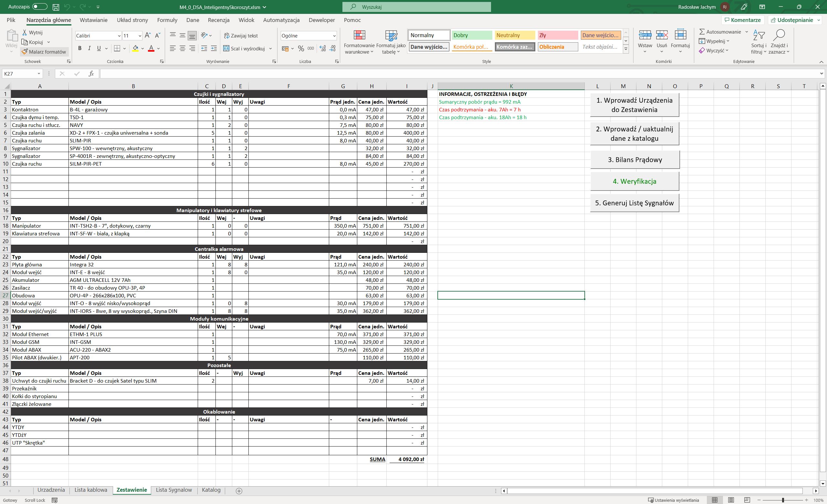Click the italic formatting icon
This screenshot has height=504, width=827.
click(x=89, y=48)
